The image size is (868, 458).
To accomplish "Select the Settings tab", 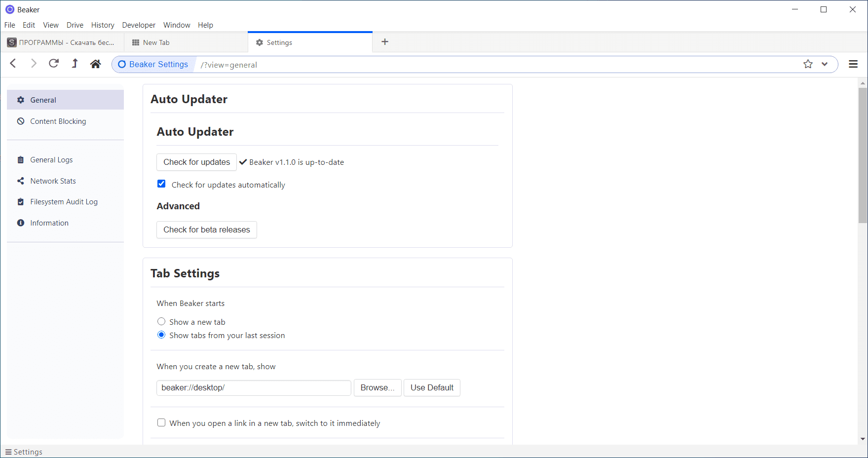I will pos(310,42).
